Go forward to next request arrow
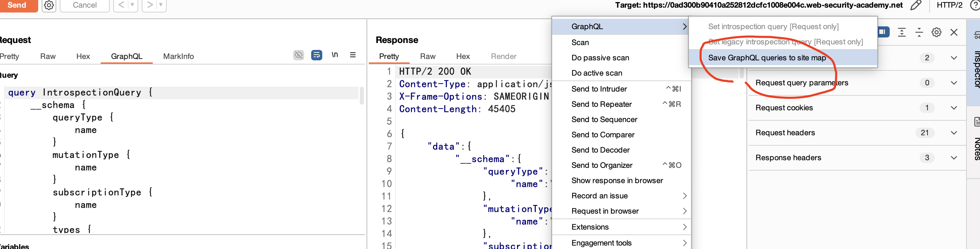 150,5
